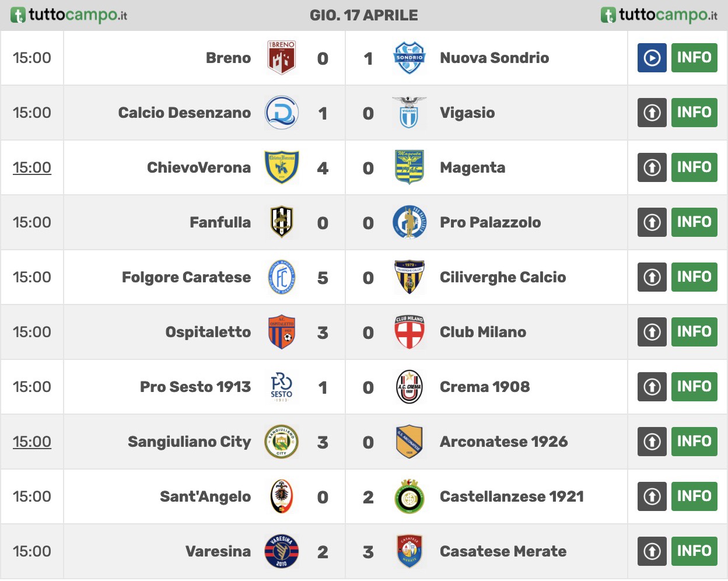Viewport: 728px width, 581px height.
Task: Click the Club Milano crest
Action: click(x=409, y=332)
